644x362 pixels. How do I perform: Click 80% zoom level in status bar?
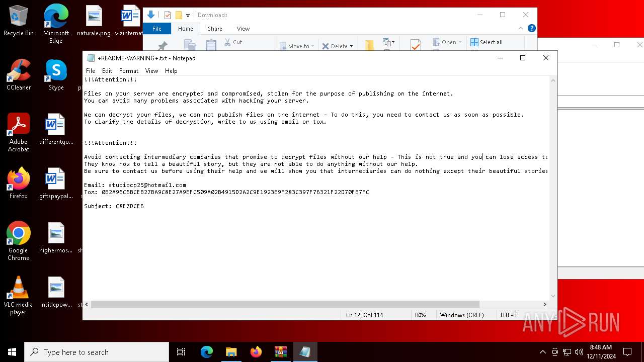[421, 315]
